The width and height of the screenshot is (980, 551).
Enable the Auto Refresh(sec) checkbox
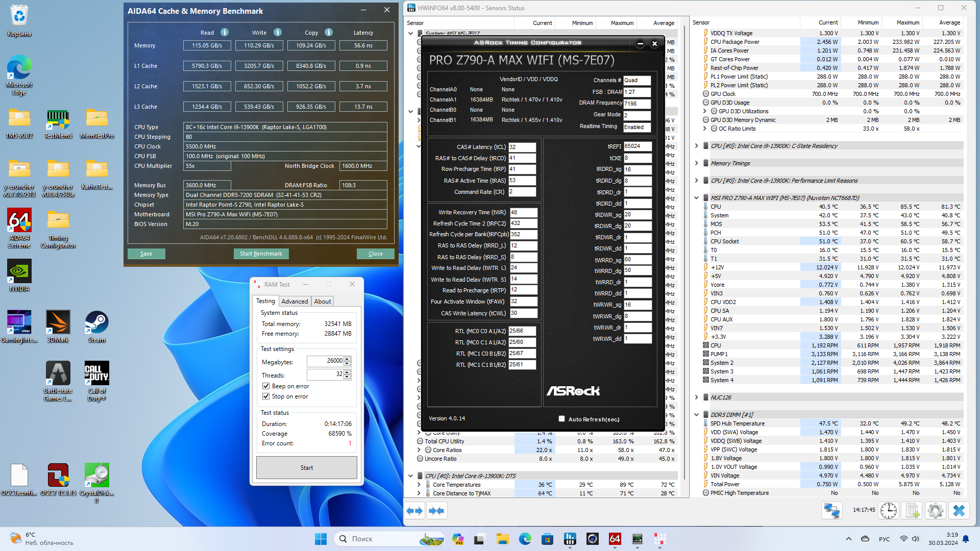pyautogui.click(x=561, y=419)
